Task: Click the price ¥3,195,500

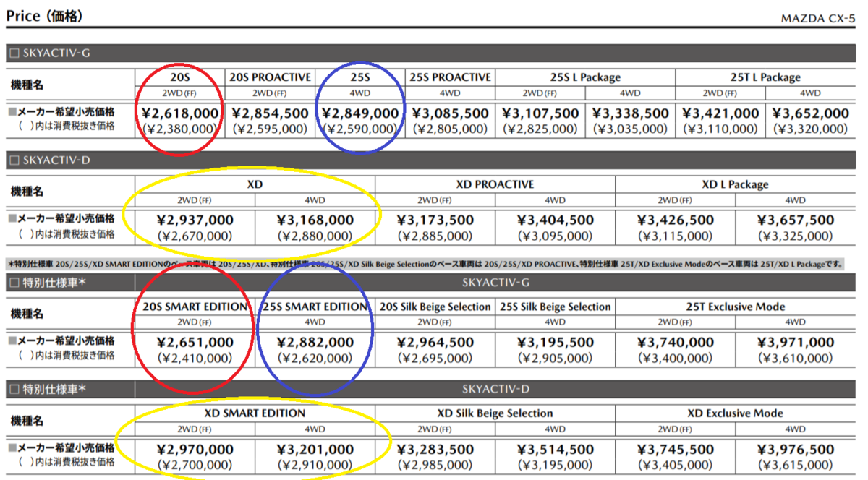Action: pyautogui.click(x=555, y=343)
